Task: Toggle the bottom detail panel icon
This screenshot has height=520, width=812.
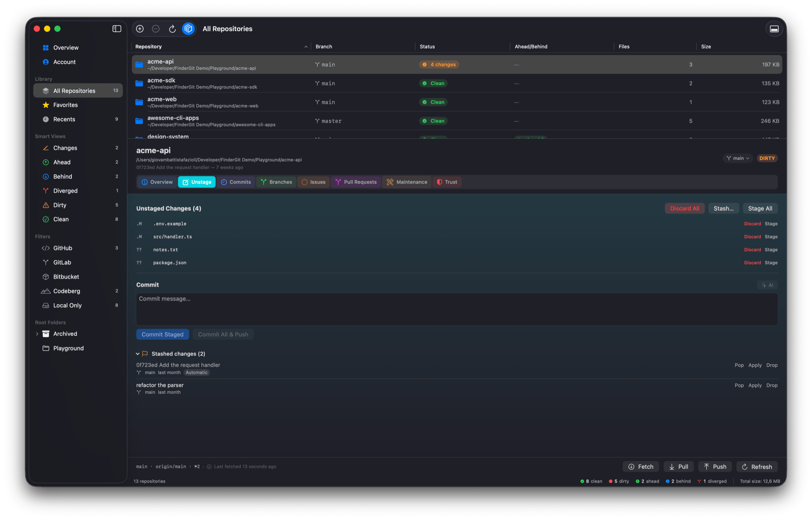Action: (774, 29)
